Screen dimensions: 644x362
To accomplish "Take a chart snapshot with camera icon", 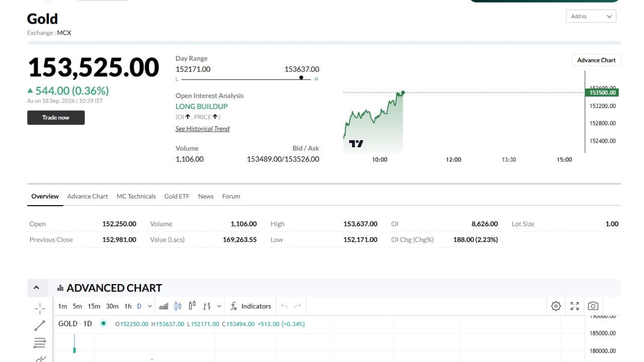I will coord(593,306).
